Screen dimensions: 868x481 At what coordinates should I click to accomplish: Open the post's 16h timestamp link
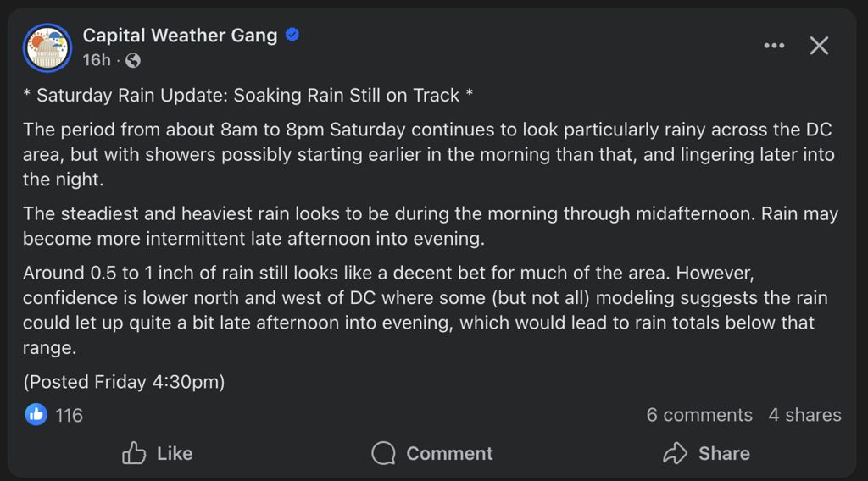96,60
